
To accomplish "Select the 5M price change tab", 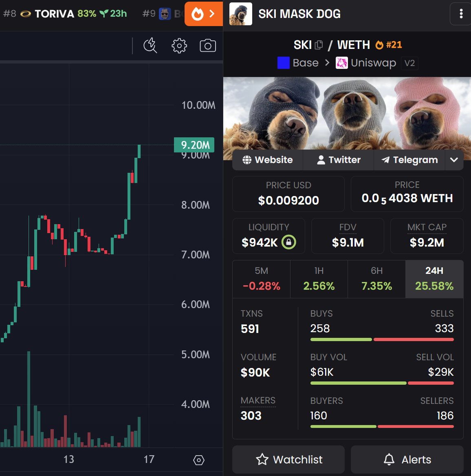I will tap(261, 279).
